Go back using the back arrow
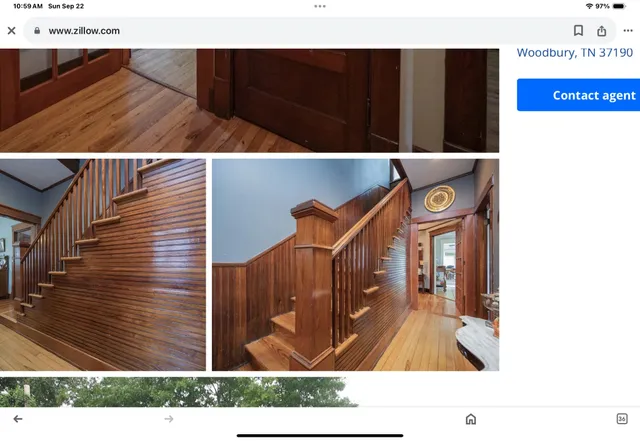The image size is (640, 441). click(18, 419)
